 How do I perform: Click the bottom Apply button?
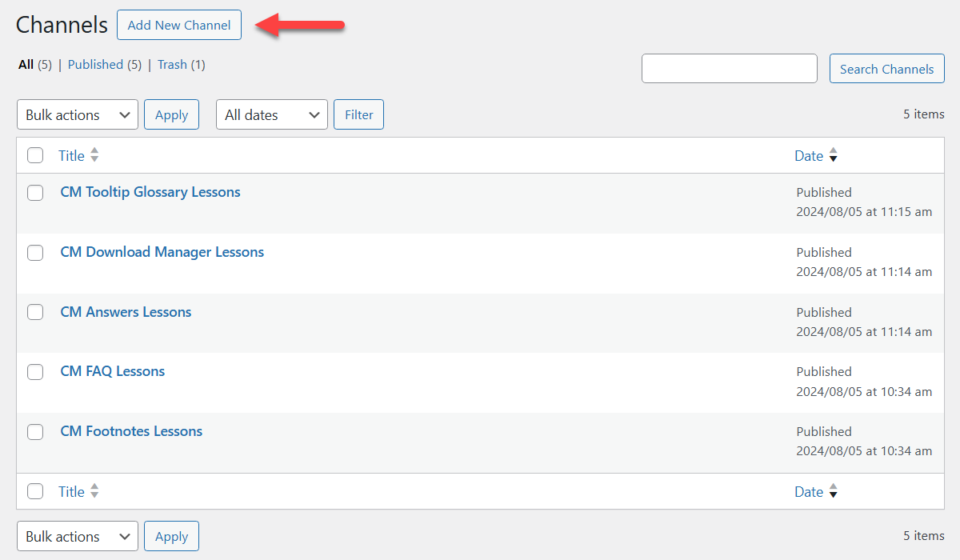[171, 536]
